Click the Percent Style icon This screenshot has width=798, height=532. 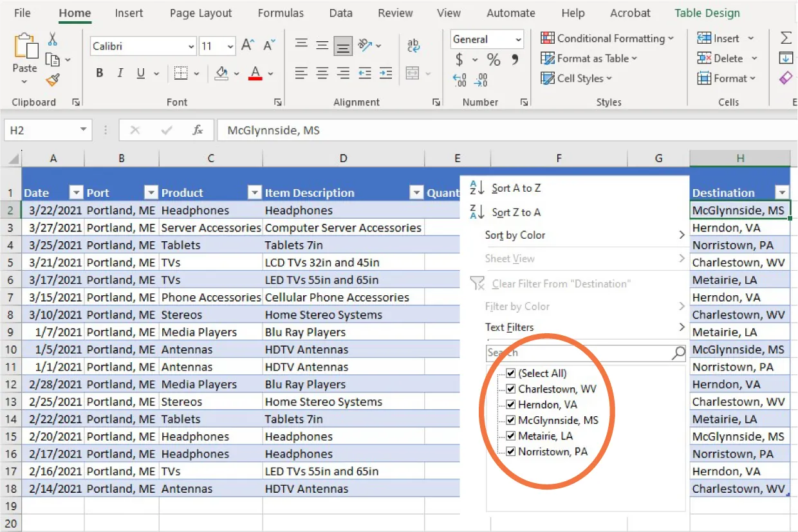[x=492, y=60]
